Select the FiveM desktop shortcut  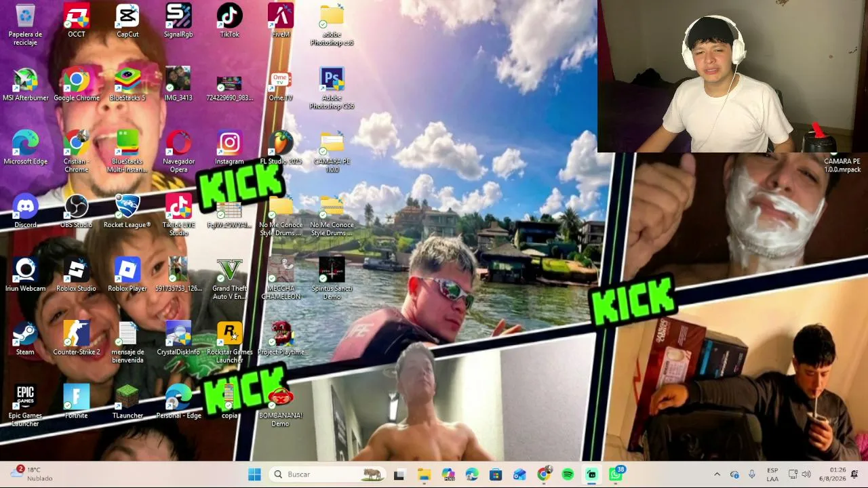click(281, 21)
